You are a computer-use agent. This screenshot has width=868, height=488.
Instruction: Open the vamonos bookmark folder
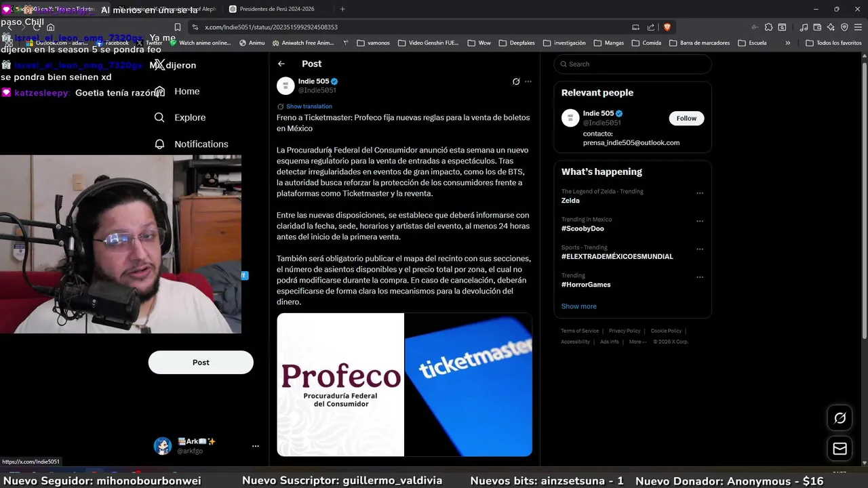[374, 43]
